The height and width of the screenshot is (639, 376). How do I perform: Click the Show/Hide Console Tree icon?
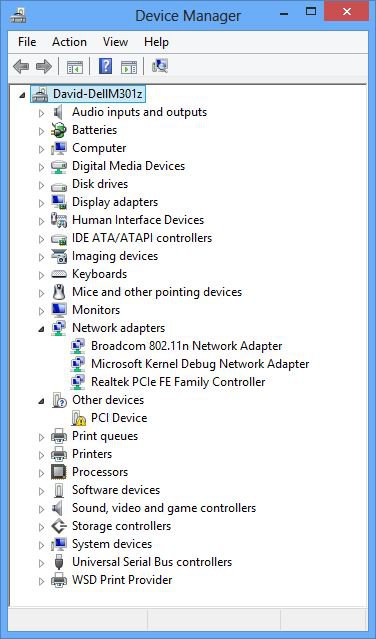(x=75, y=67)
